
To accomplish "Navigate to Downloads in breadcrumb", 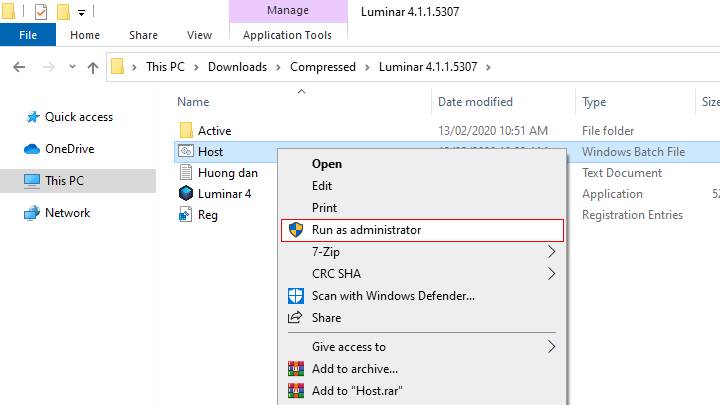I will 237,67.
